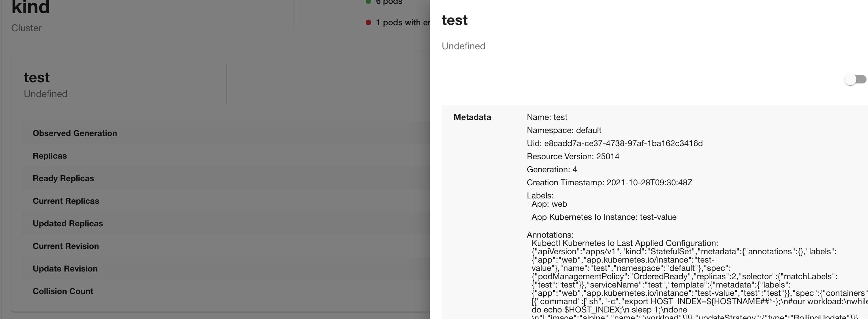
Task: Click the "Metadata" section label
Action: (472, 117)
